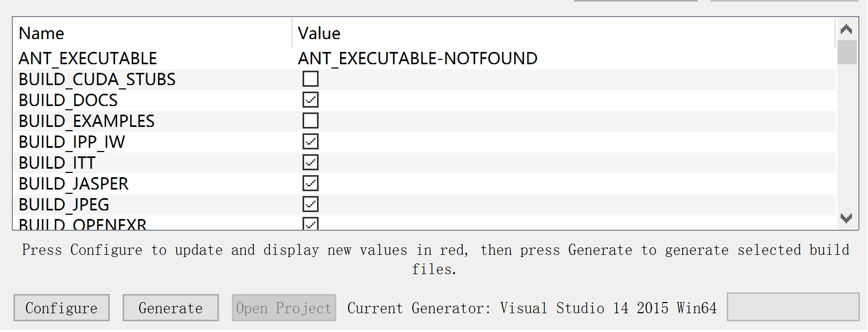Click the disabled Open Project button
The height and width of the screenshot is (332, 868).
tap(284, 308)
